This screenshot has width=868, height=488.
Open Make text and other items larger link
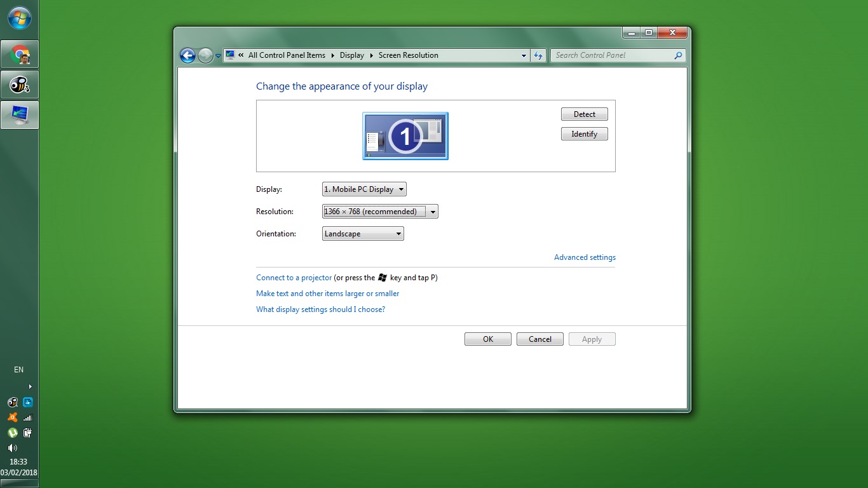coord(328,294)
